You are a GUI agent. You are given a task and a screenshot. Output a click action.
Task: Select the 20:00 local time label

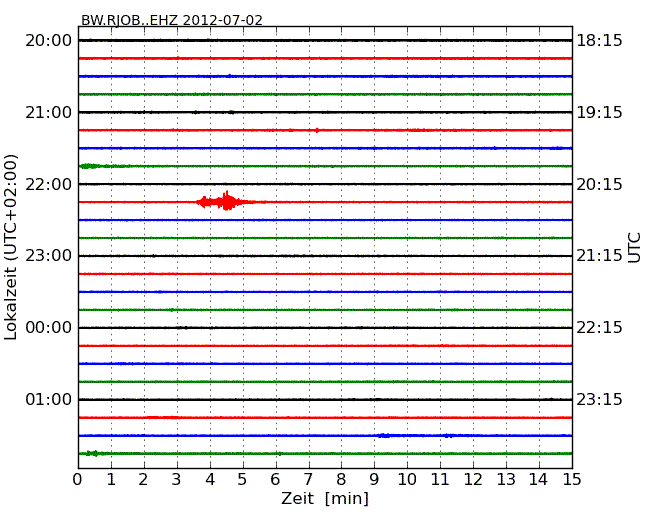point(49,41)
